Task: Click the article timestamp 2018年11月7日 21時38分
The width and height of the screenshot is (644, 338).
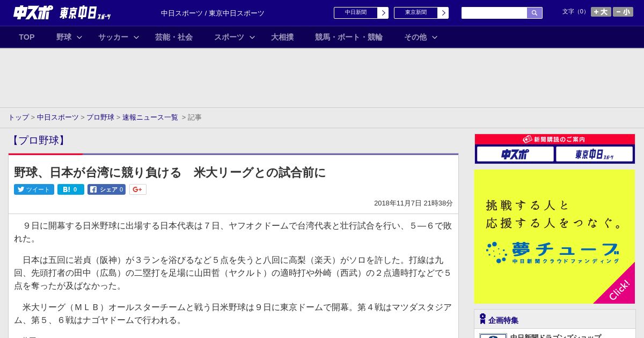Action: pos(413,203)
